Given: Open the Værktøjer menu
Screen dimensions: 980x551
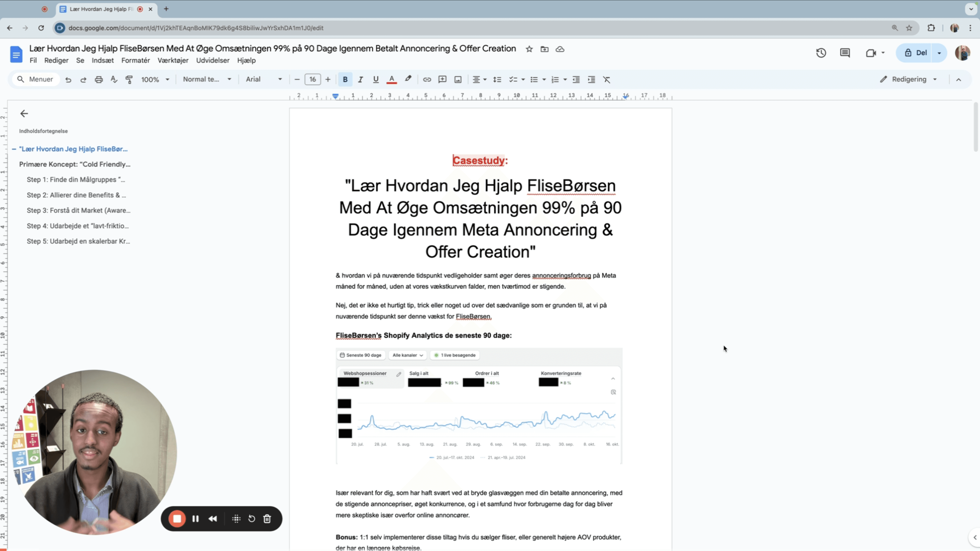Looking at the screenshot, I should pyautogui.click(x=173, y=61).
